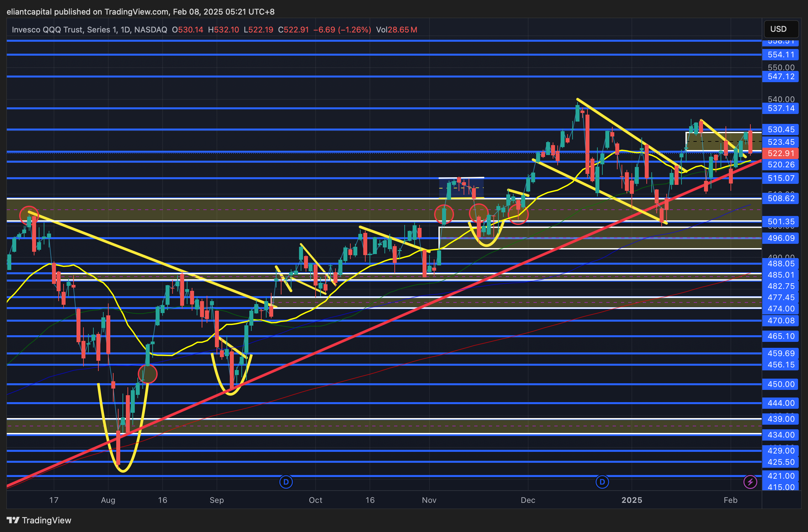Click the red circle marker near August 456 level
808x532 pixels.
148,374
